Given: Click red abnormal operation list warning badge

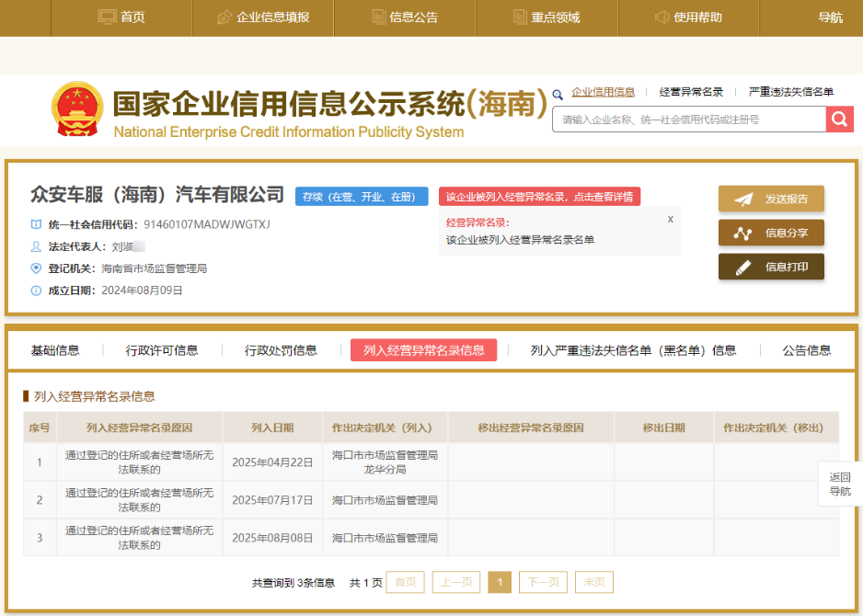Looking at the screenshot, I should point(539,197).
